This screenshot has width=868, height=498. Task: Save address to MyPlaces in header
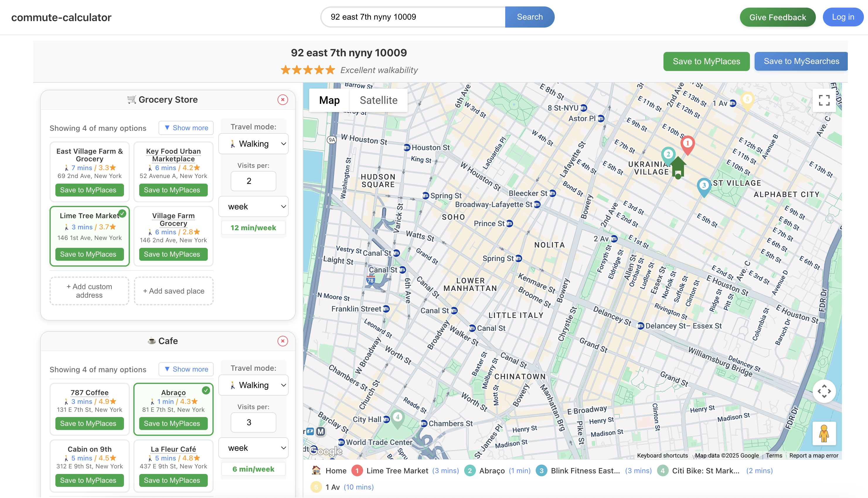tap(706, 61)
